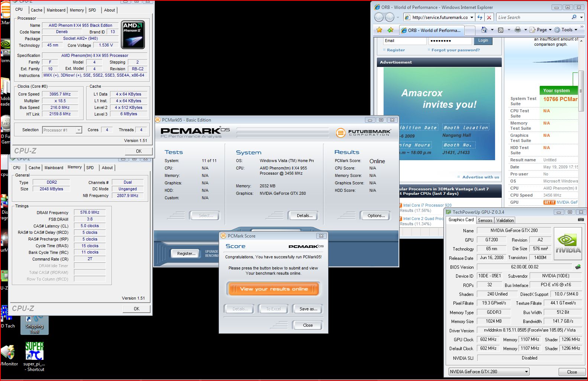The image size is (588, 381).
Task: Open the recent pages dropdown arrow
Action: [x=398, y=17]
